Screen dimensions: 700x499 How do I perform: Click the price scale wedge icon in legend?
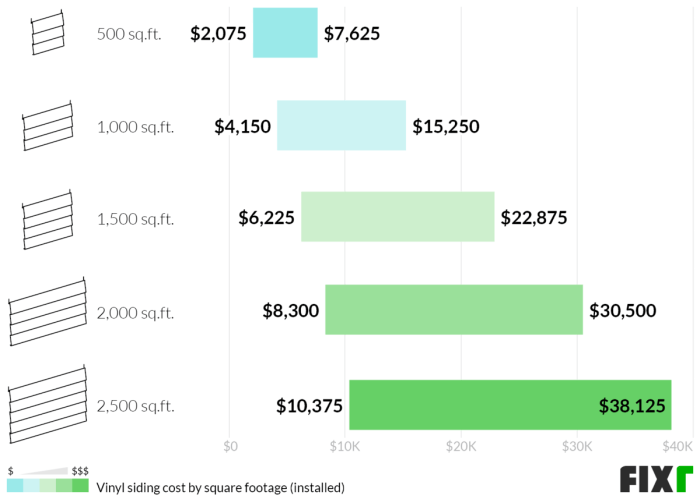(x=42, y=471)
